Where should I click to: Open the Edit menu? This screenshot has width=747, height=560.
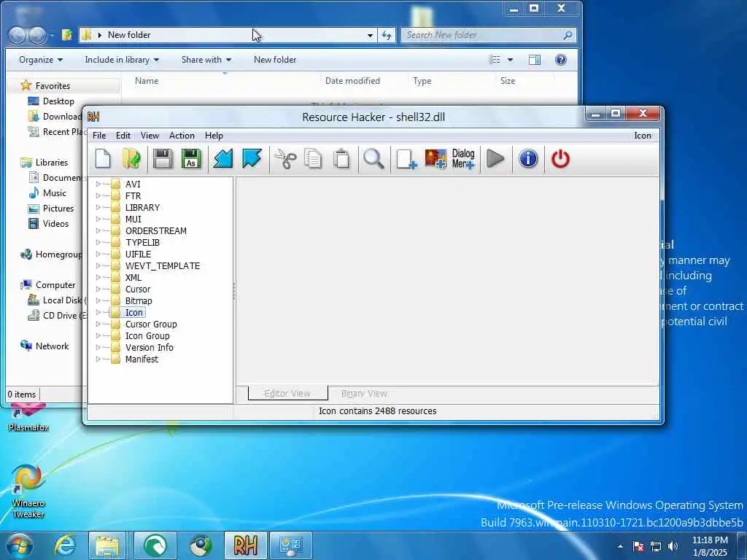pos(123,136)
